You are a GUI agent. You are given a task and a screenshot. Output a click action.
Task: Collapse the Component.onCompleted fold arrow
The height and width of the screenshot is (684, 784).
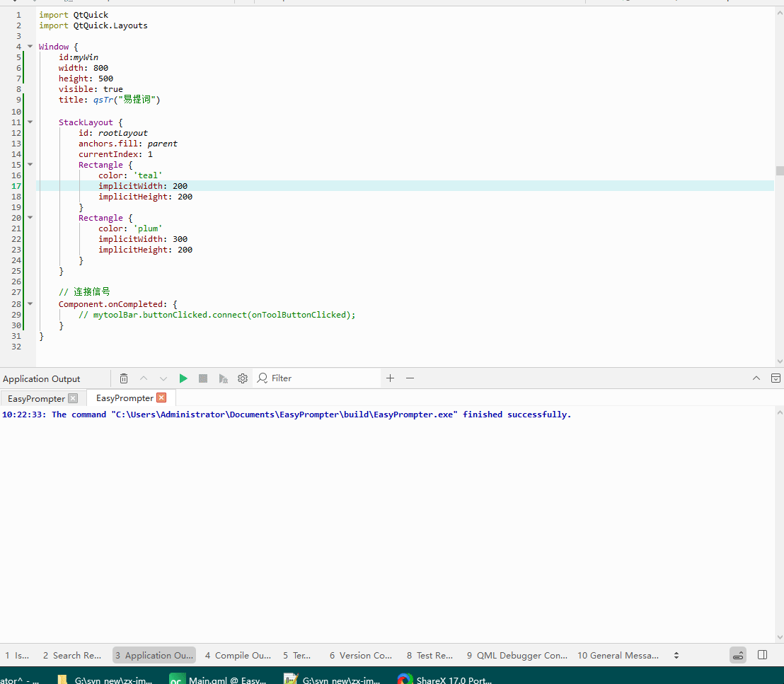pyautogui.click(x=30, y=303)
